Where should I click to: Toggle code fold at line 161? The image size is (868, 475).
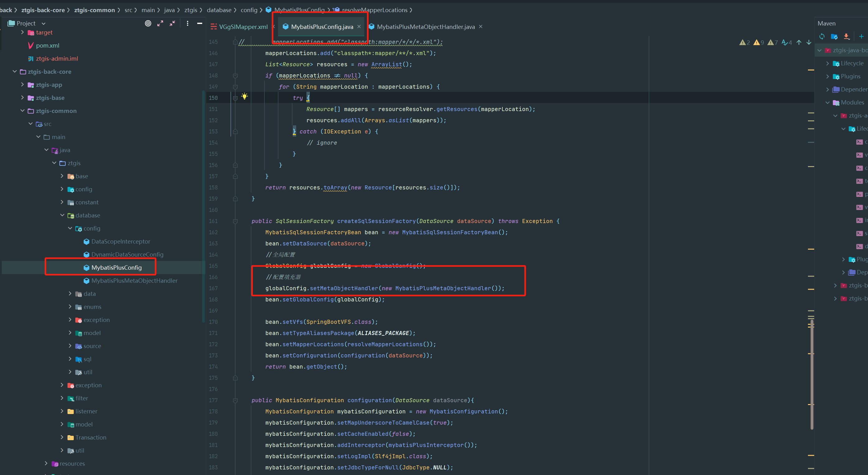click(x=235, y=221)
